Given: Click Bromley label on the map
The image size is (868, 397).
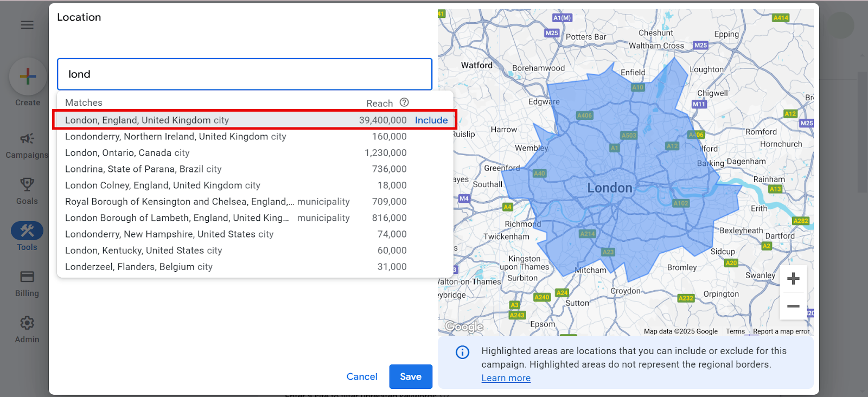Looking at the screenshot, I should tap(682, 267).
